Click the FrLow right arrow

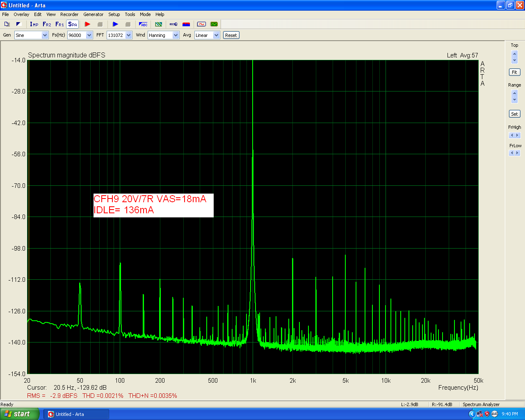[517, 153]
